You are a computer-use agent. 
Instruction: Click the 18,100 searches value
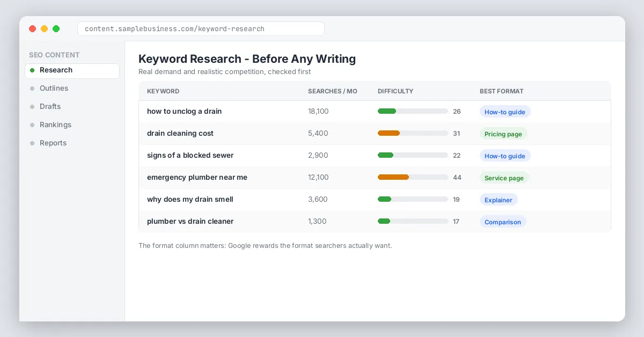click(318, 112)
